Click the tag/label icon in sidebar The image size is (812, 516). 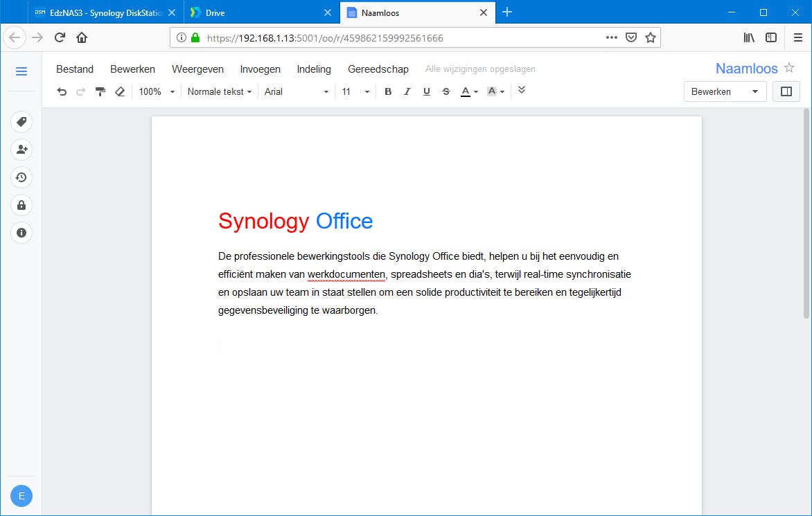(x=21, y=122)
